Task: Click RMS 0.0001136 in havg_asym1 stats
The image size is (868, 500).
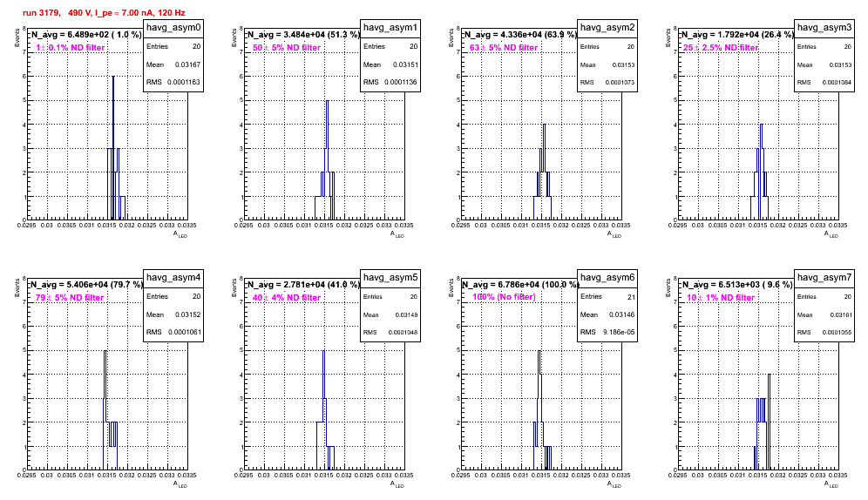Action: point(390,82)
